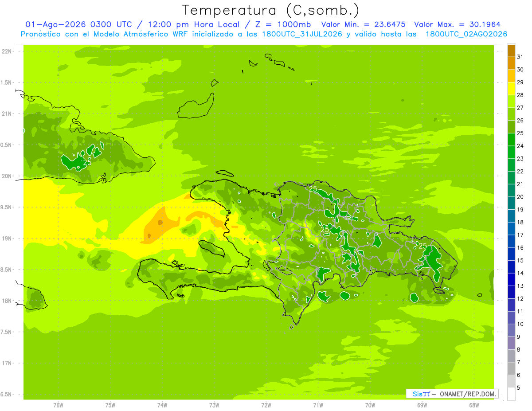Image resolution: width=532 pixels, height=411 pixels.
Task: Click the '22N' latitude label
Action: 7,51
